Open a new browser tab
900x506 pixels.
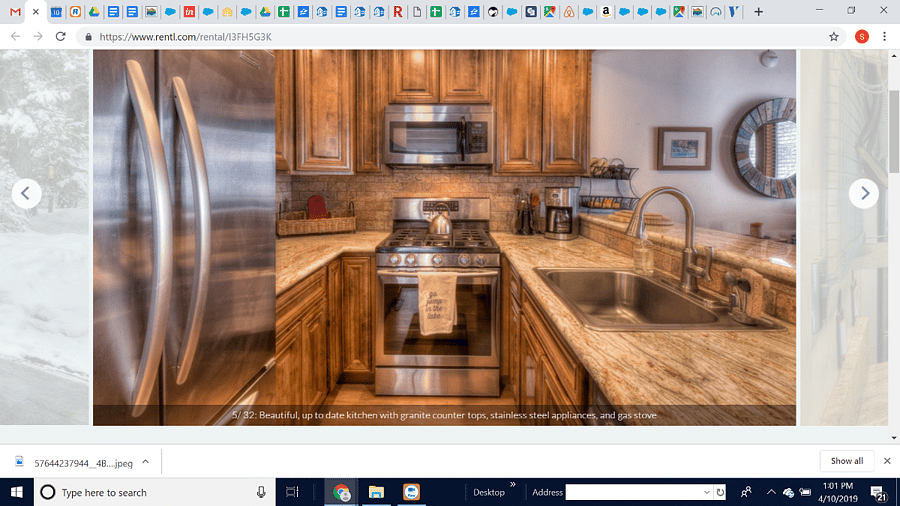click(x=758, y=11)
